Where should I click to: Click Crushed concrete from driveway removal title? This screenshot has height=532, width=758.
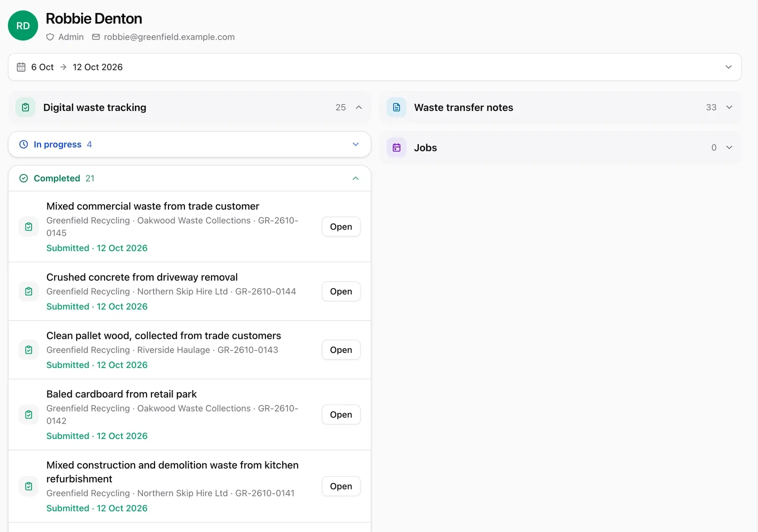click(x=142, y=277)
